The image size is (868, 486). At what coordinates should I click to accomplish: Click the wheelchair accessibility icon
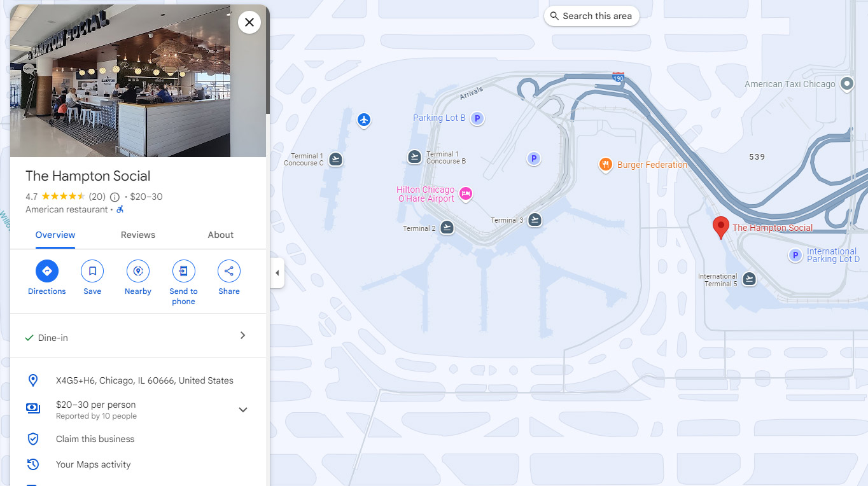tap(120, 209)
